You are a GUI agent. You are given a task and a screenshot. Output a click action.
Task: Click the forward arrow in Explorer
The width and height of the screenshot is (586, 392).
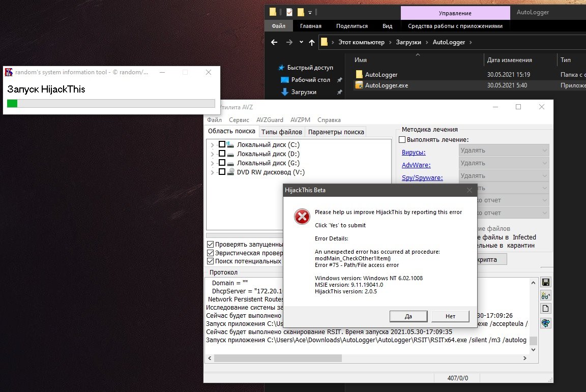click(289, 42)
